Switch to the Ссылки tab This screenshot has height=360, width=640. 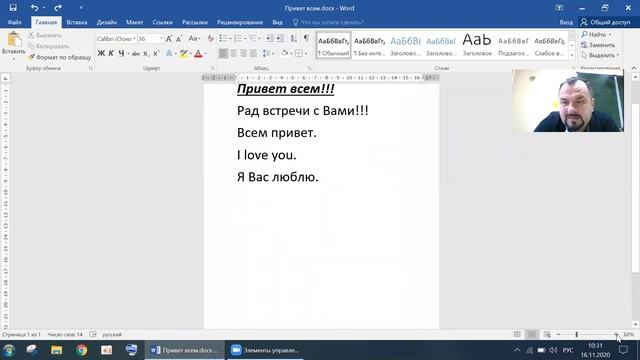162,22
